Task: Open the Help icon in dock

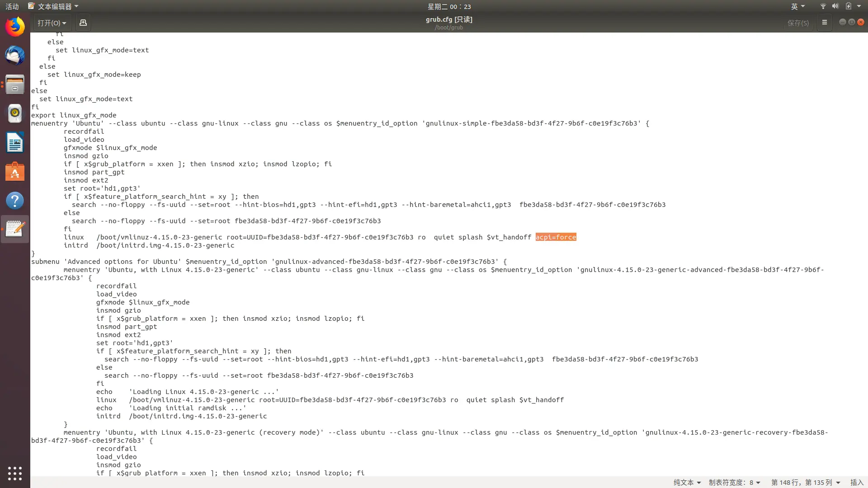Action: click(x=15, y=201)
